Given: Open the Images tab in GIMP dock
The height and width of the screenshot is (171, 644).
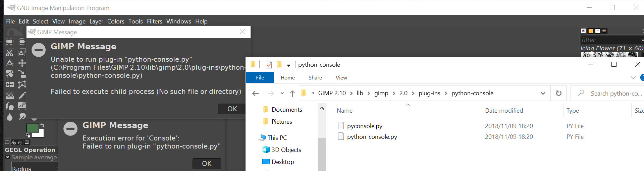Looking at the screenshot, I should (x=26, y=142).
